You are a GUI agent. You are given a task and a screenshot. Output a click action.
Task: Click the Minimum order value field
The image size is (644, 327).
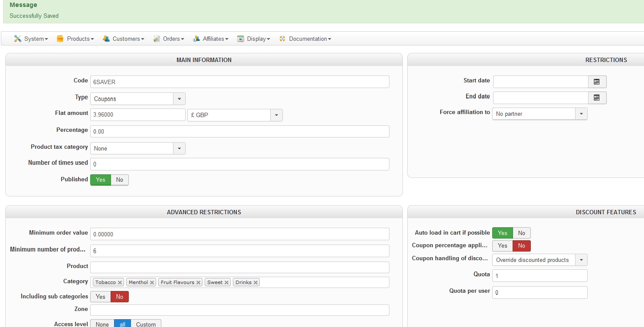[x=240, y=234]
